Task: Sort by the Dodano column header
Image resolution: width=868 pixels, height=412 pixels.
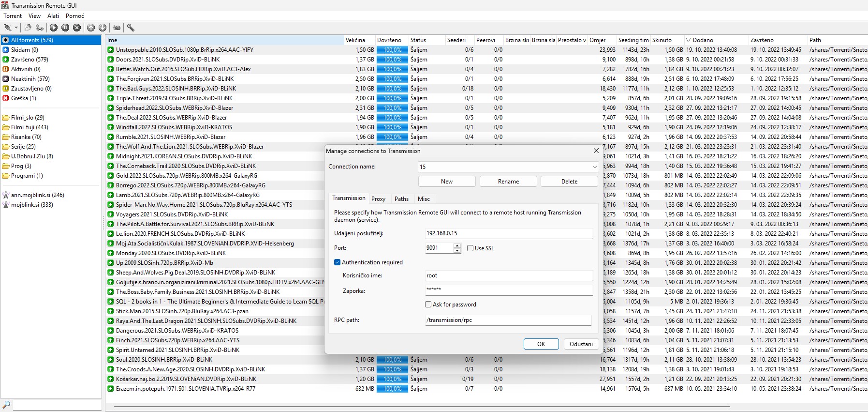Action: (x=716, y=40)
